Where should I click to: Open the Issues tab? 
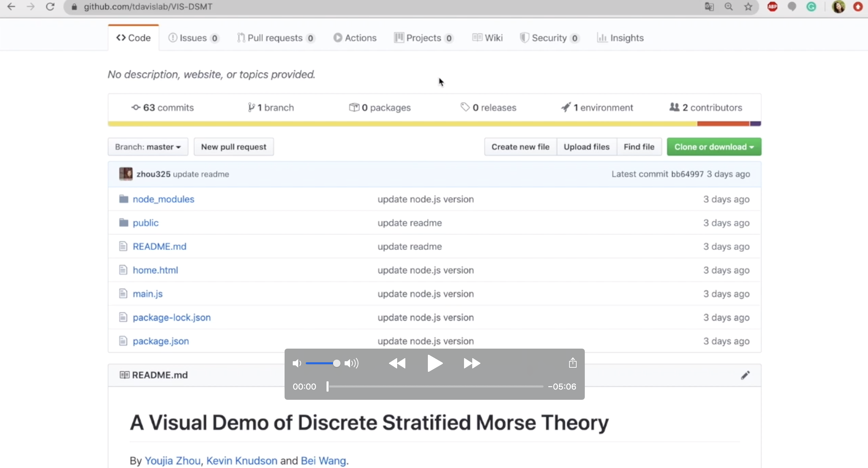coord(193,38)
